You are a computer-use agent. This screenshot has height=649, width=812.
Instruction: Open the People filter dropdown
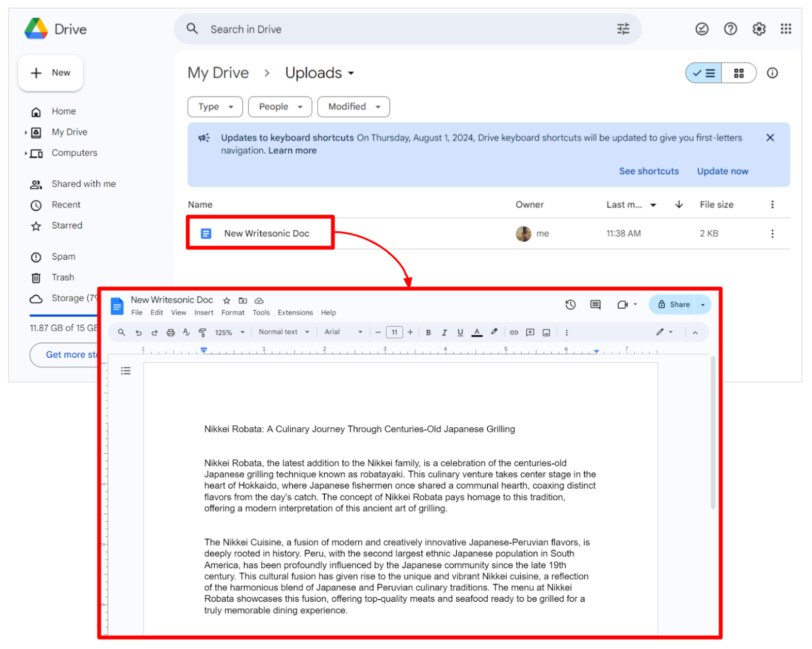(x=280, y=107)
